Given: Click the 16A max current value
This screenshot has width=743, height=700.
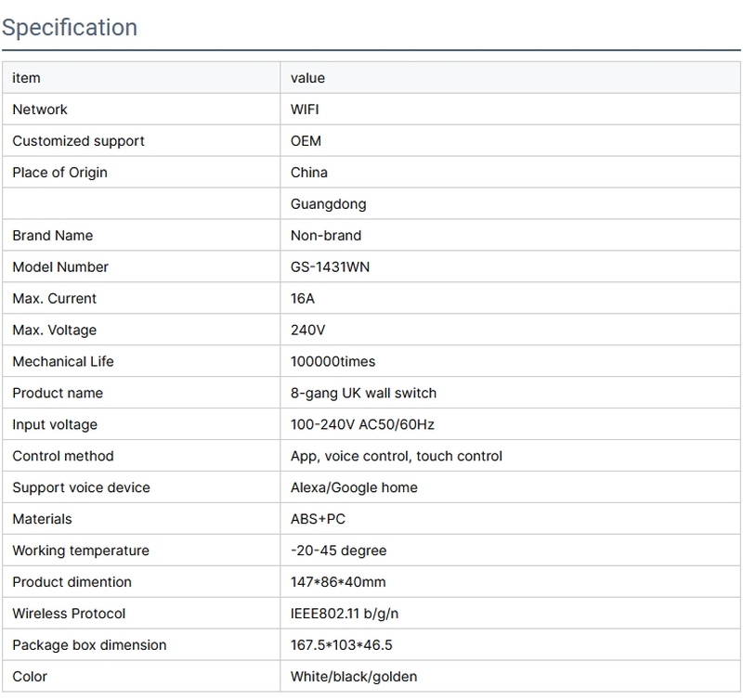Looking at the screenshot, I should click(x=305, y=299).
